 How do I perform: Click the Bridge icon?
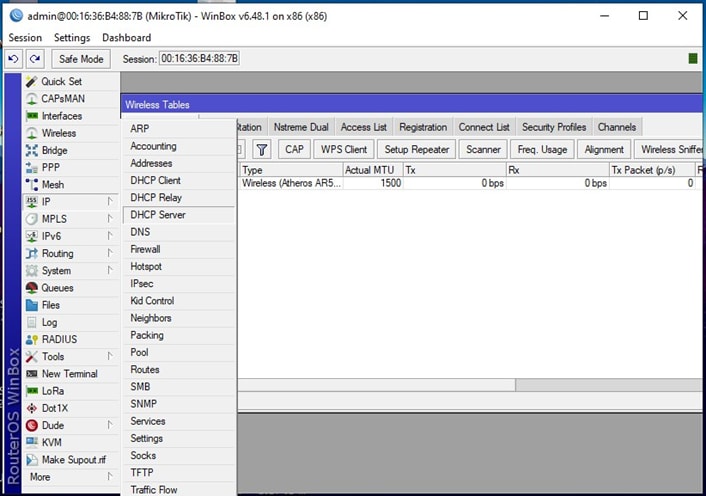coord(32,150)
